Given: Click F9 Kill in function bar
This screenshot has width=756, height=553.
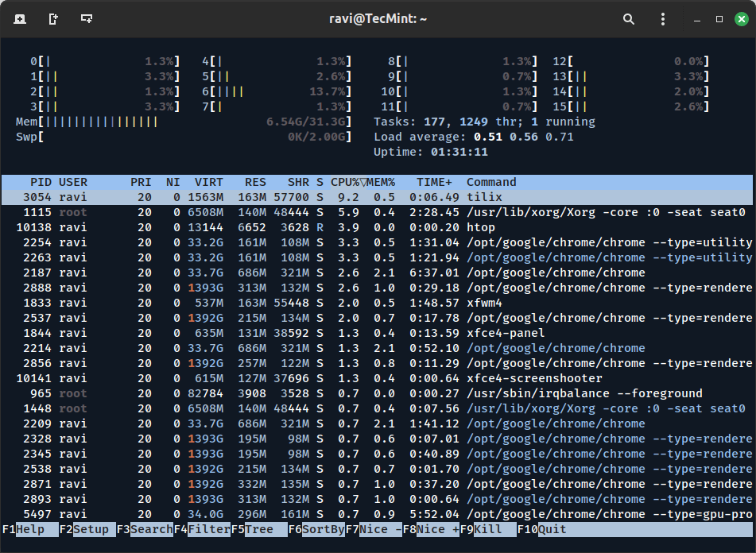Looking at the screenshot, I should pyautogui.click(x=488, y=529).
